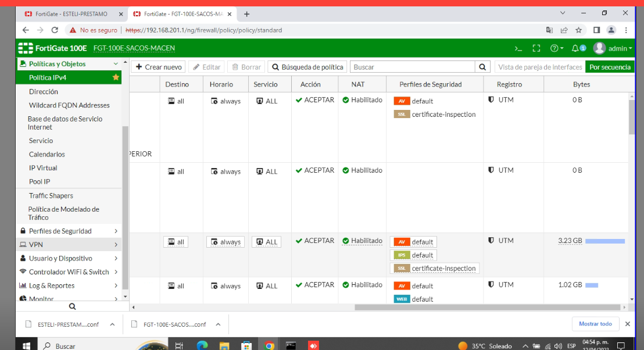Click the Buscar policy search field

click(x=413, y=67)
